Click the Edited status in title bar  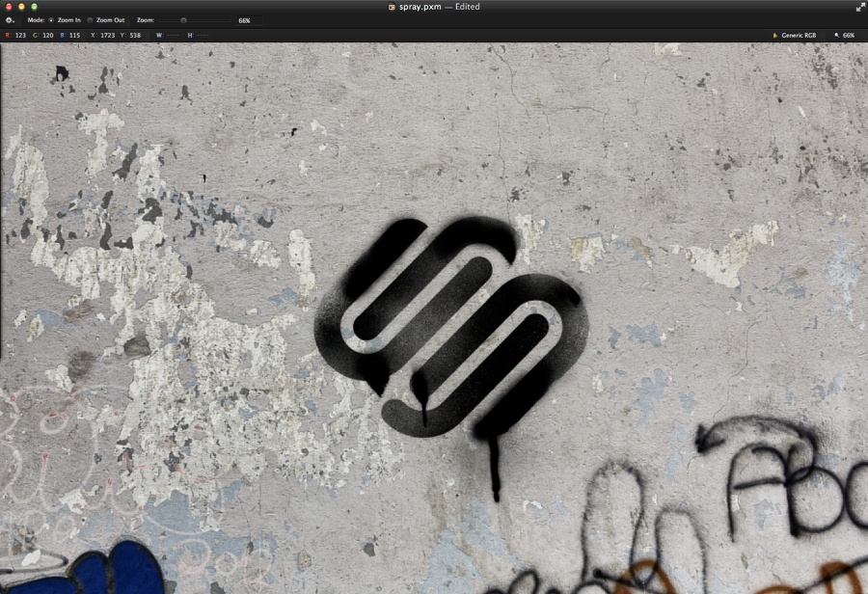(x=467, y=7)
